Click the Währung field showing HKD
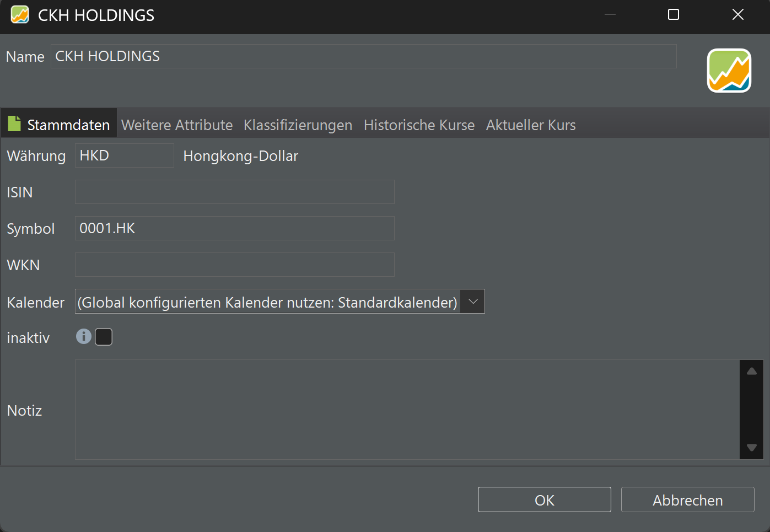 click(x=124, y=155)
